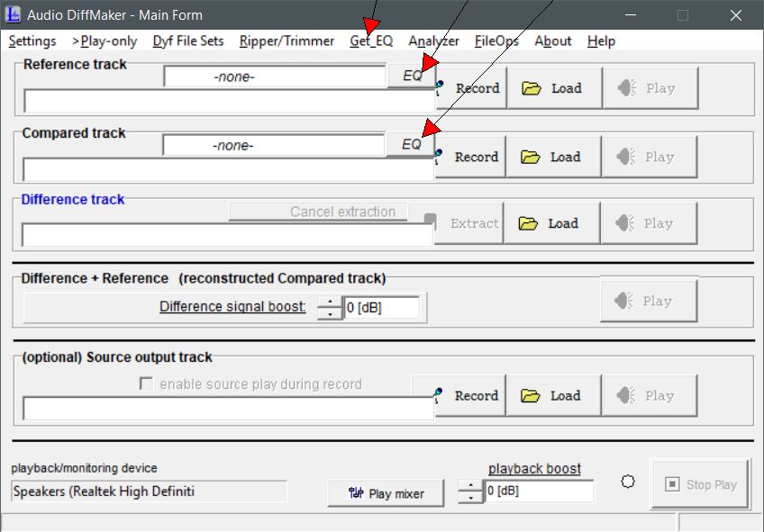
Task: Increase playback boost with up arrow
Action: (470, 486)
